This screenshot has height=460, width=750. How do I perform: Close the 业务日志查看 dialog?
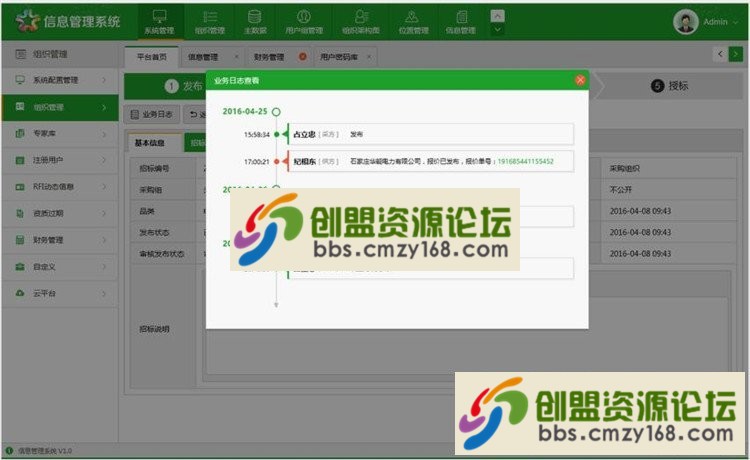(580, 80)
